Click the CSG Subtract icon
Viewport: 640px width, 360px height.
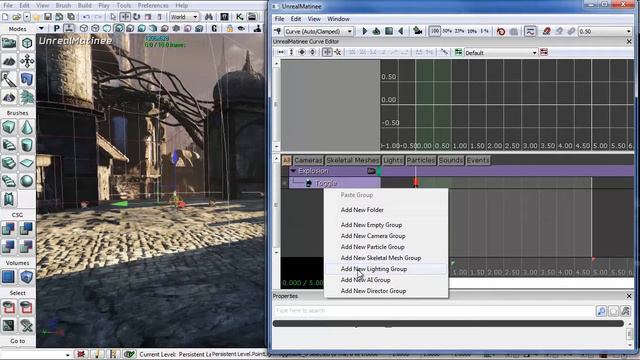coord(27,229)
